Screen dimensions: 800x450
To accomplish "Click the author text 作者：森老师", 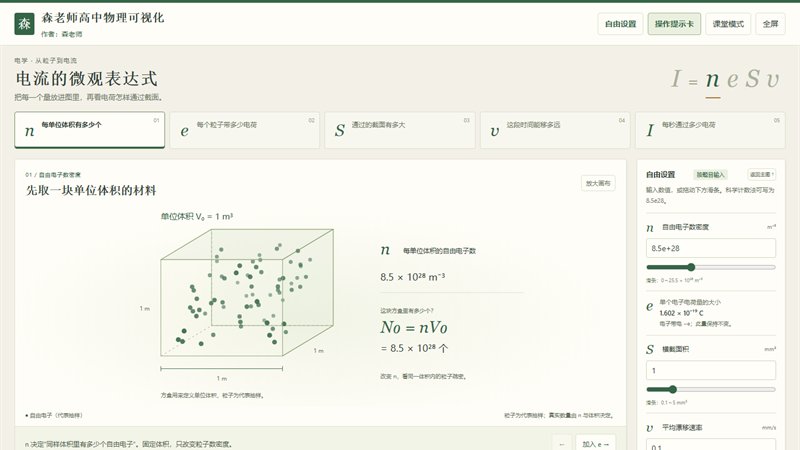I will coord(62,34).
